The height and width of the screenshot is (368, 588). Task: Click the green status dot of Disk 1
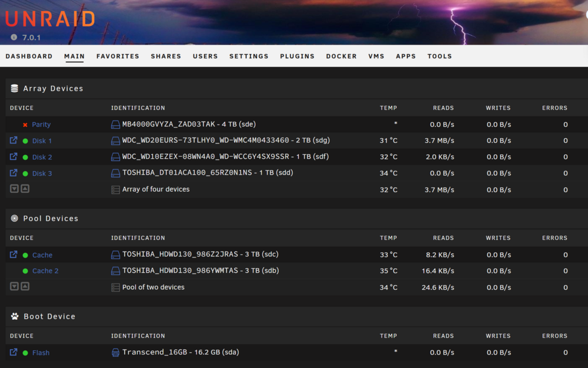tap(25, 141)
